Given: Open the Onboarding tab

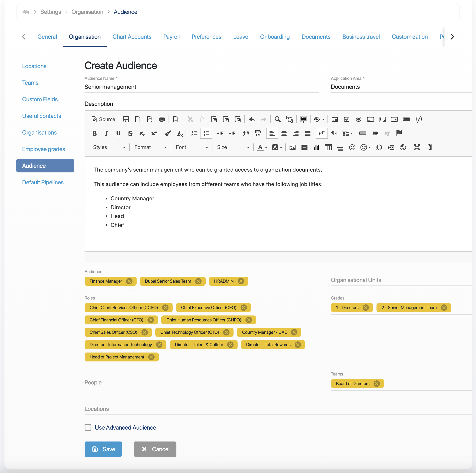Looking at the screenshot, I should pyautogui.click(x=275, y=37).
